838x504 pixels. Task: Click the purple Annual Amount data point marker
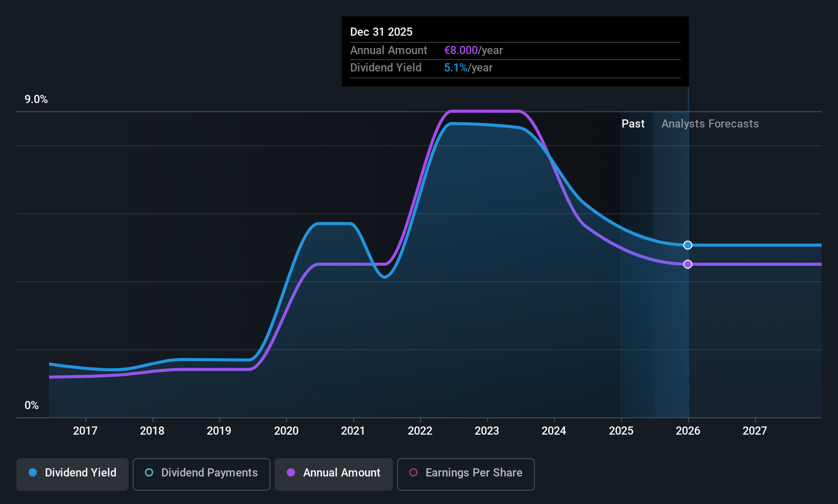coord(688,264)
